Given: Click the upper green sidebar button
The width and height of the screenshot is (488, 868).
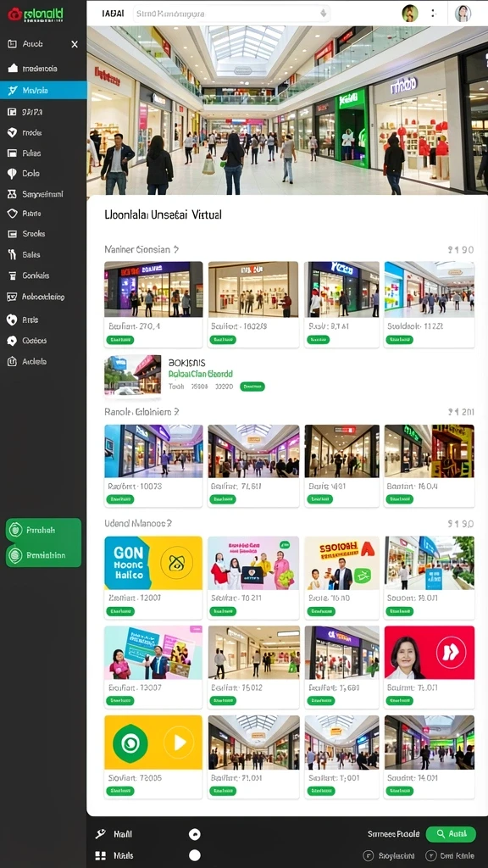Looking at the screenshot, I should (43, 531).
